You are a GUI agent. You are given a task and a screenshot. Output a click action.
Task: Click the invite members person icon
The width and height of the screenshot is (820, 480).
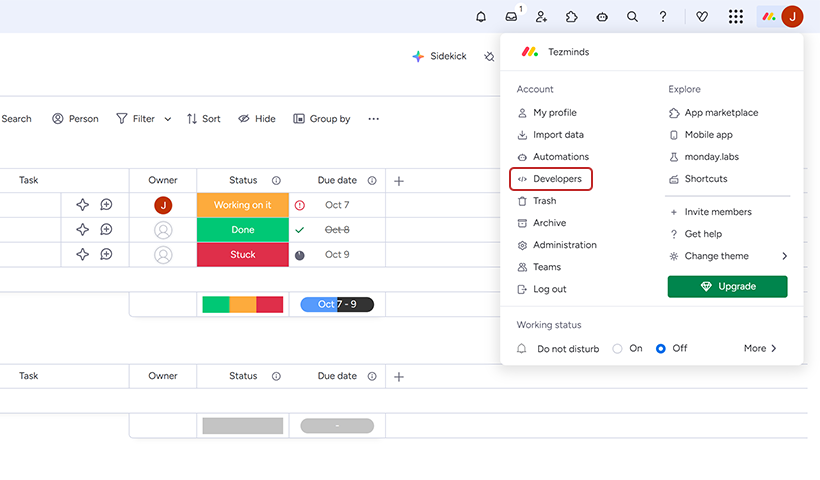541,17
